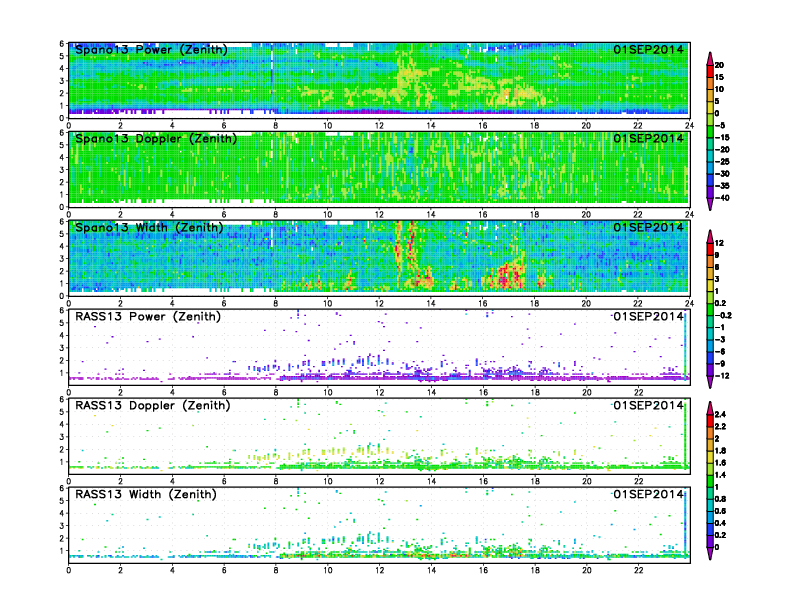Click the -12 label on the middle colorbar
The height and width of the screenshot is (612, 792).
[722, 376]
